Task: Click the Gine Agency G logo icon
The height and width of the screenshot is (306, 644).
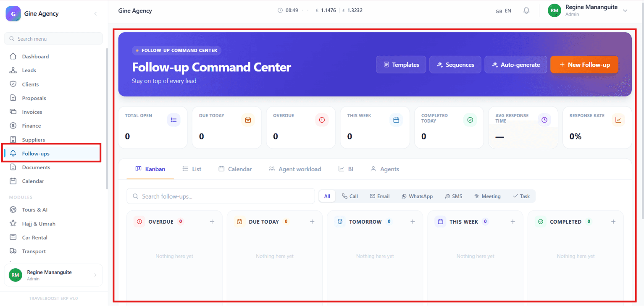Action: tap(13, 13)
